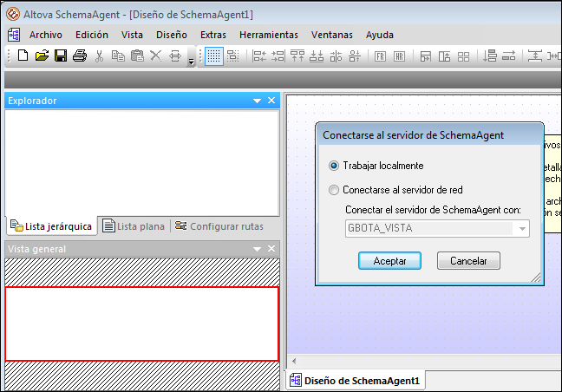562x392 pixels.
Task: Open the Vista general panel dropdown arrow
Action: (257, 249)
